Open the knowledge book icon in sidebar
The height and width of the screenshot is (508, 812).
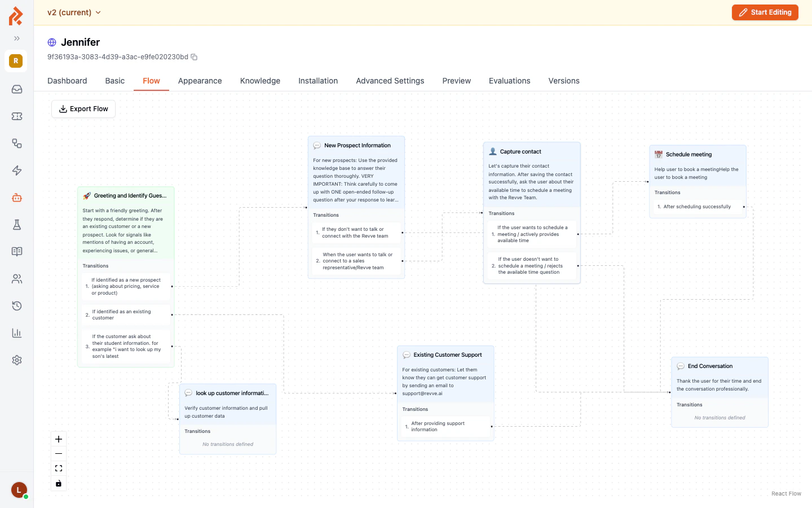(17, 252)
